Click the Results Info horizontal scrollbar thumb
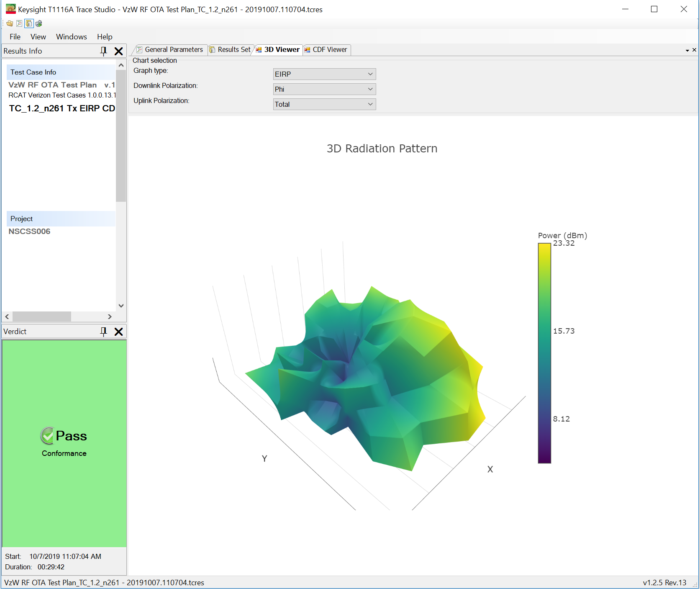This screenshot has height=589, width=700. tap(42, 317)
